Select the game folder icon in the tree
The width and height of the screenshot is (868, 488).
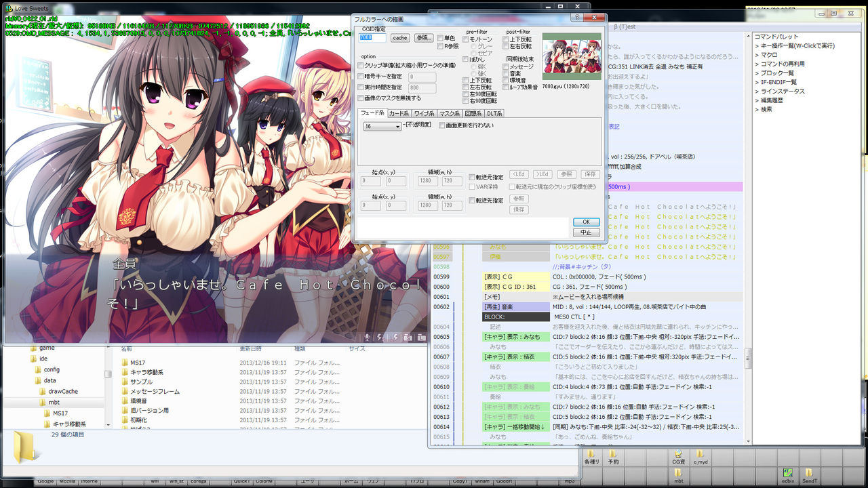tap(33, 348)
